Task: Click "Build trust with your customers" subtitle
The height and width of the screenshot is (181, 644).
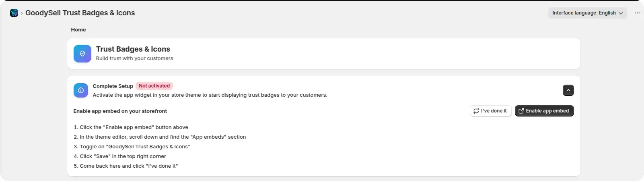Action: pyautogui.click(x=134, y=58)
